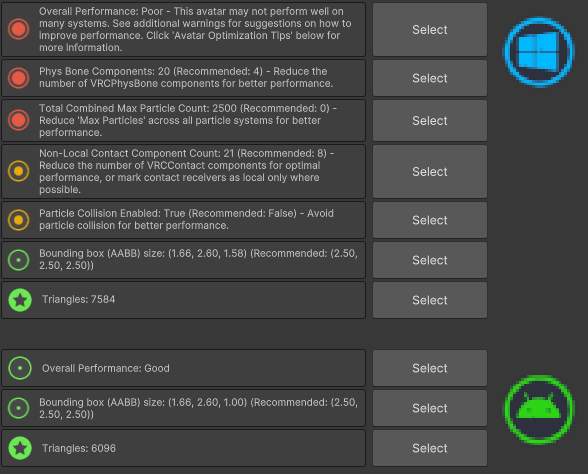Click Select for Overall Performance: Good
The height and width of the screenshot is (474, 588).
coord(430,368)
